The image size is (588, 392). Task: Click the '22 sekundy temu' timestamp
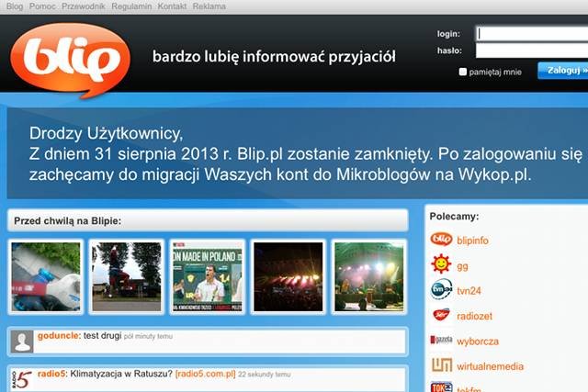pyautogui.click(x=265, y=375)
